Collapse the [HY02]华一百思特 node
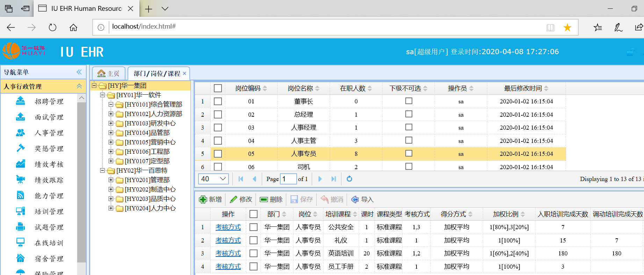Screen dimensions: 644x275 [x=102, y=170]
